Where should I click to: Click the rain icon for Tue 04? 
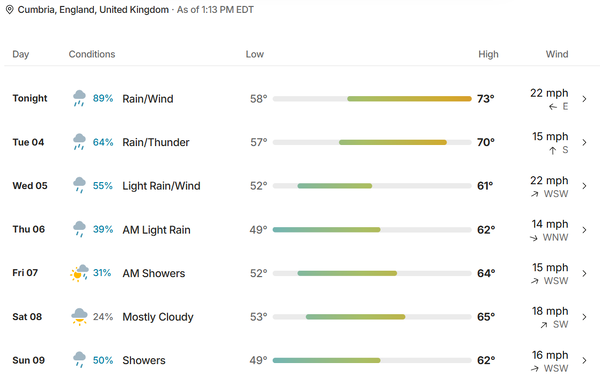click(79, 142)
